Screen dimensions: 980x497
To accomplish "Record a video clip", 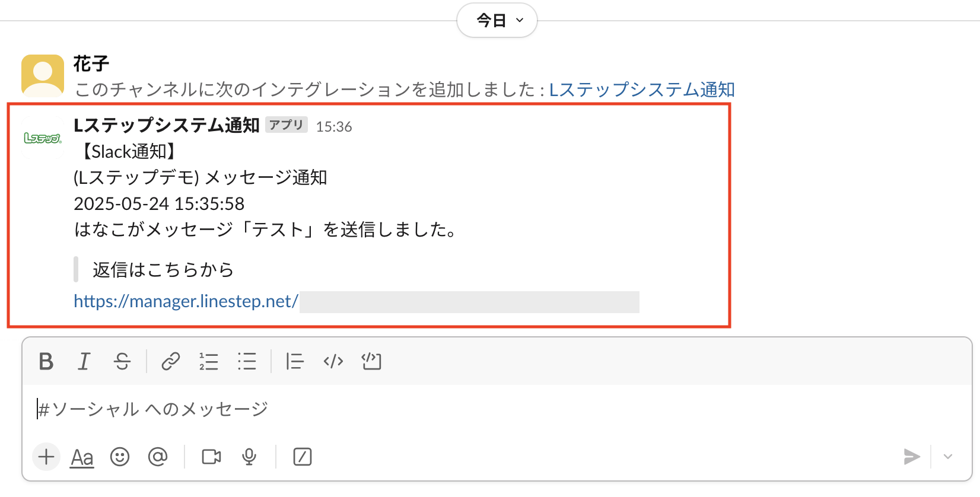I will 212,457.
